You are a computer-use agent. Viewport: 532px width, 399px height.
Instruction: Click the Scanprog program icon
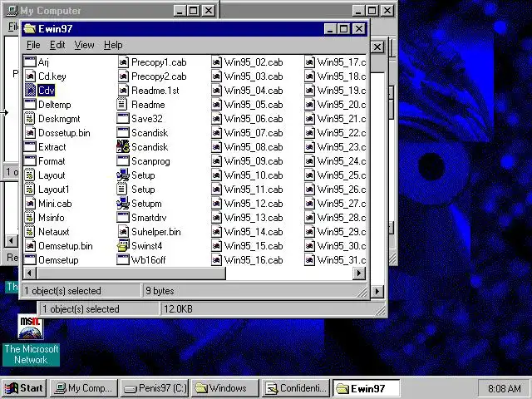123,161
